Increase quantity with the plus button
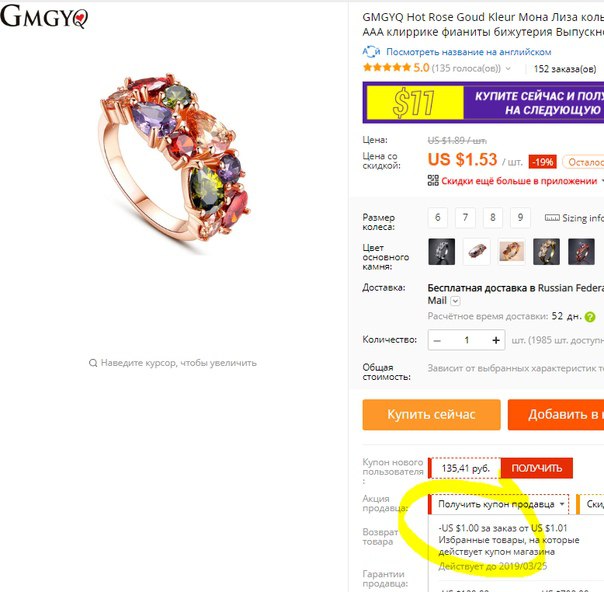 coord(496,340)
